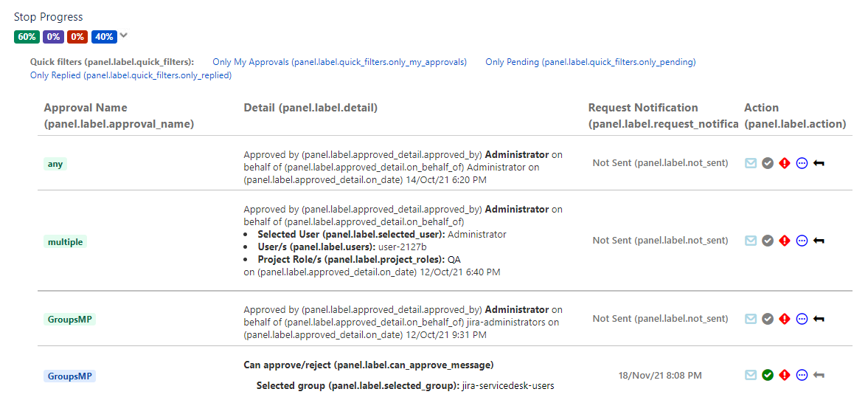The height and width of the screenshot is (403, 868).
Task: Click the blue ellipsis icon in the last row
Action: (802, 375)
